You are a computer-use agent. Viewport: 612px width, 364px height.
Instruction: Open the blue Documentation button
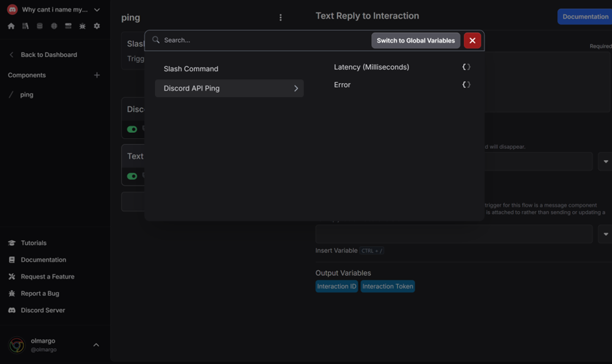tap(585, 16)
